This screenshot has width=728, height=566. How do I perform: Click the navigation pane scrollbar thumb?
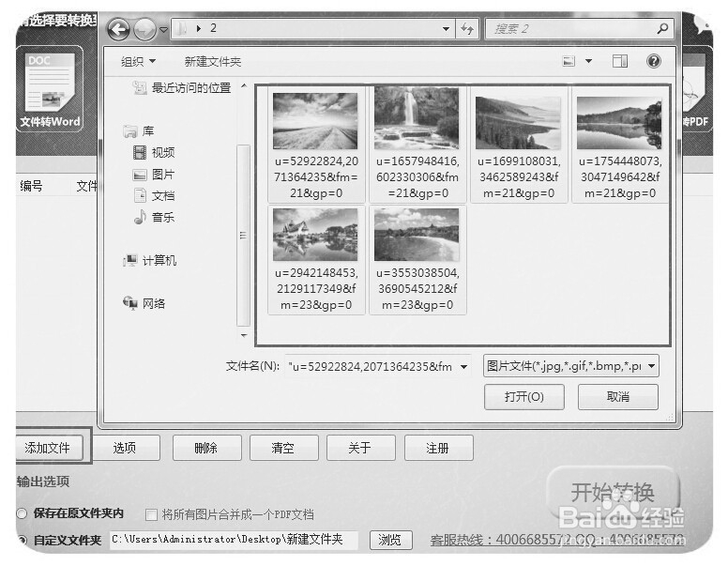pos(243,236)
